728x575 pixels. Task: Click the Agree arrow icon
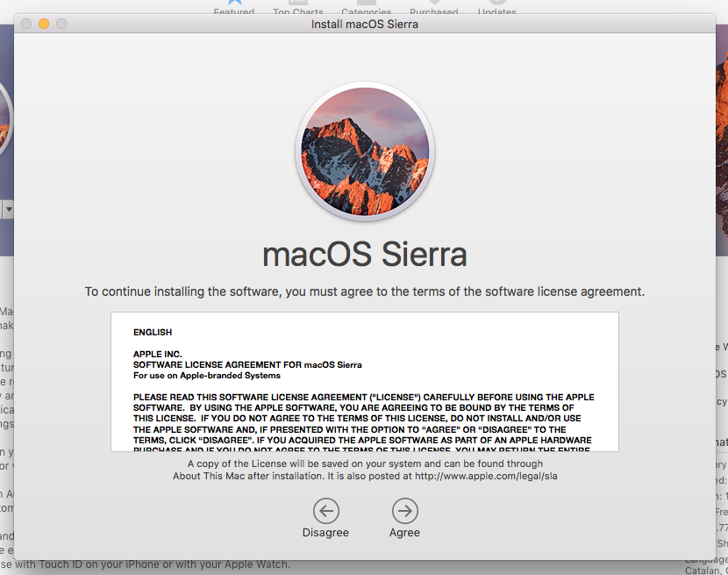[x=405, y=511]
